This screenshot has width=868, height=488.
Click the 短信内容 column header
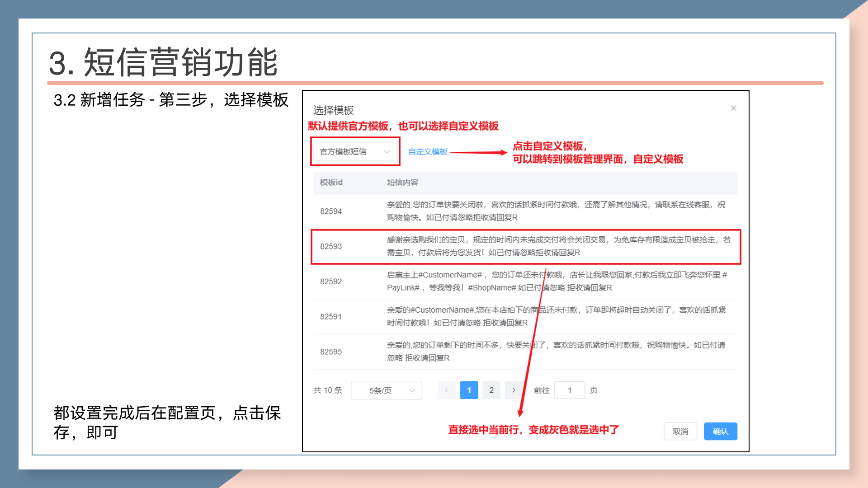coord(402,182)
